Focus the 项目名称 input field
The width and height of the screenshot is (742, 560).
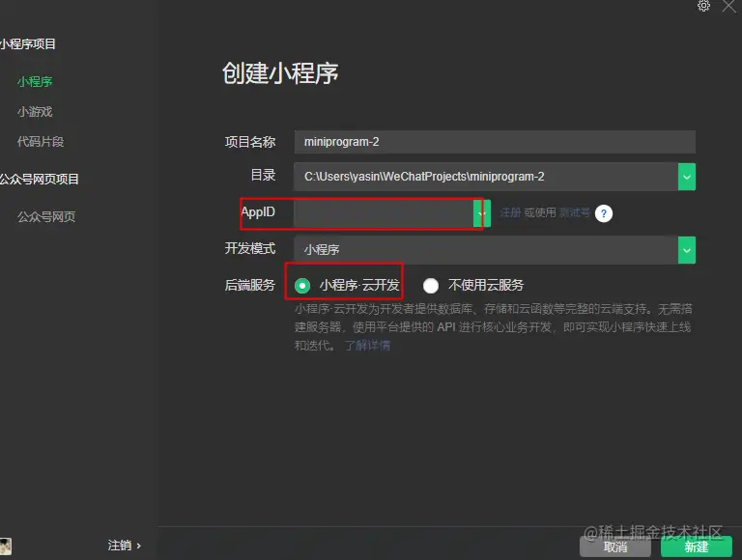[x=495, y=142]
